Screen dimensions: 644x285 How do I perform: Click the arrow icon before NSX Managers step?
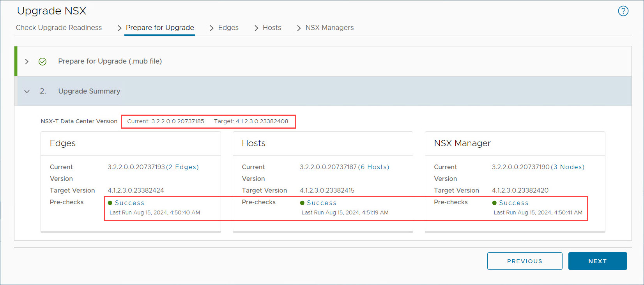tap(299, 28)
